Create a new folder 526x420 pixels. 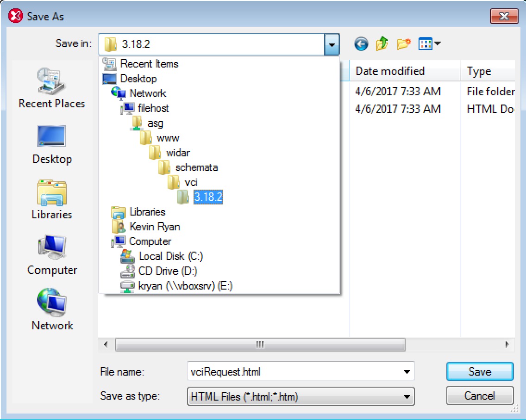coord(404,44)
